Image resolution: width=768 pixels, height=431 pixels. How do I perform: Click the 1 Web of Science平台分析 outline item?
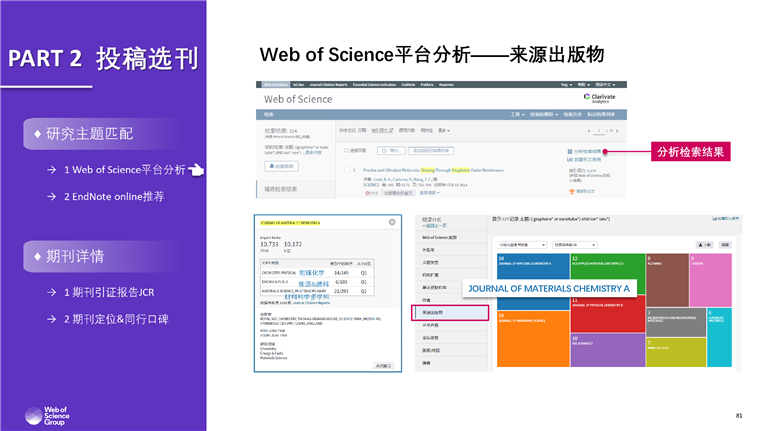pos(124,170)
